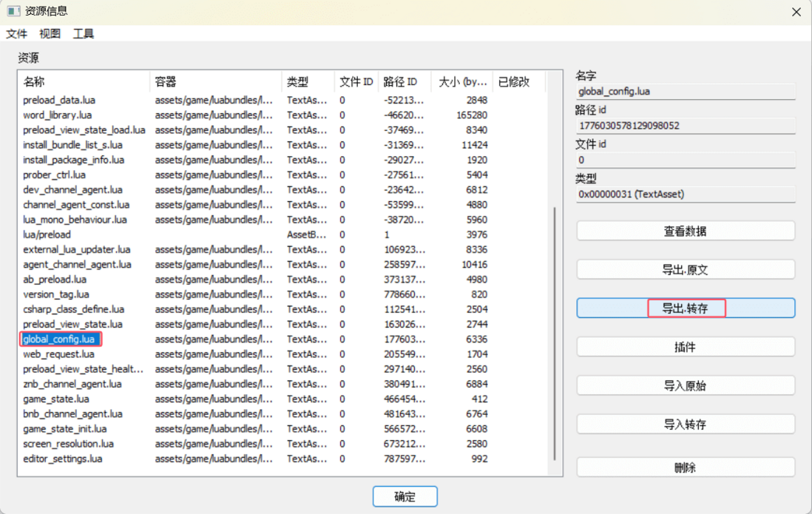812x514 pixels.
Task: Select the word_library.lua asset
Action: (58, 115)
